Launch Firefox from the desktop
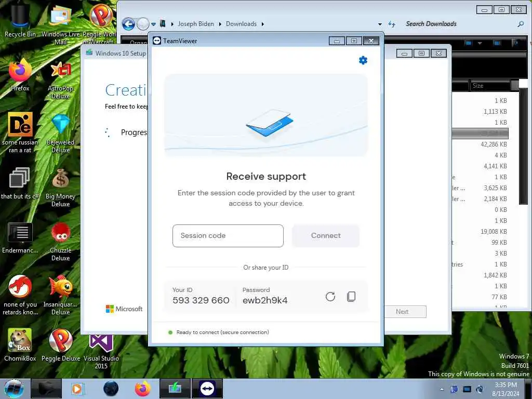The image size is (532, 399). coord(20,75)
